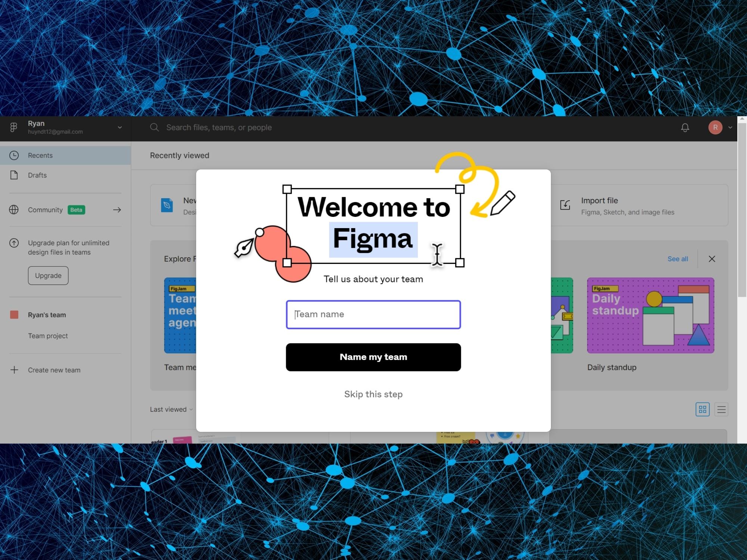The width and height of the screenshot is (747, 560).
Task: Click the Name my team button
Action: coord(373,357)
